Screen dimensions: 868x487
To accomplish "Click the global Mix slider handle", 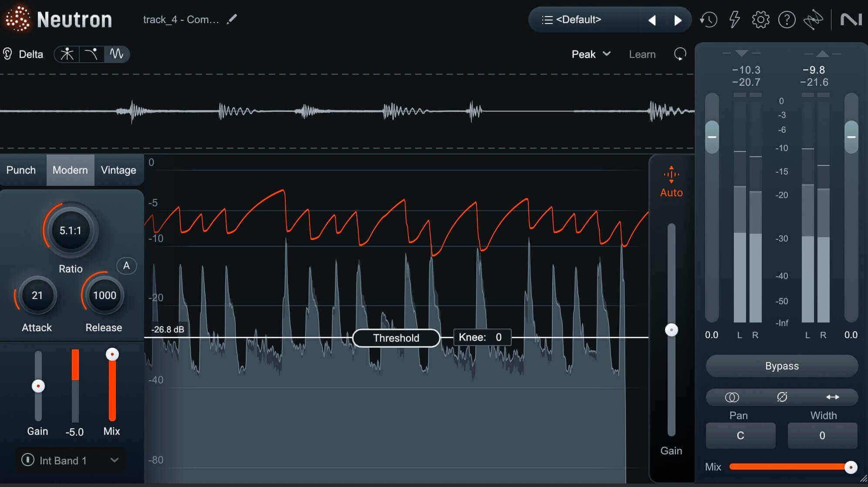I will coord(851,467).
